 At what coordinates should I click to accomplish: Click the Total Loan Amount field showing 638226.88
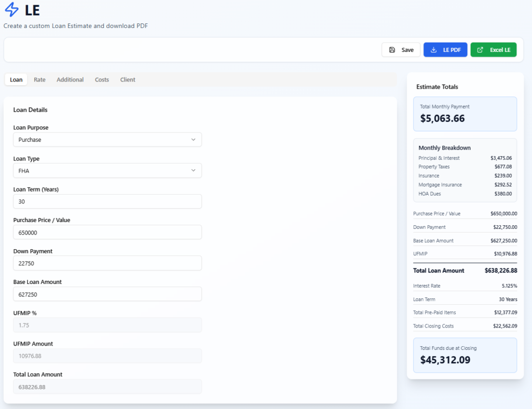point(107,387)
